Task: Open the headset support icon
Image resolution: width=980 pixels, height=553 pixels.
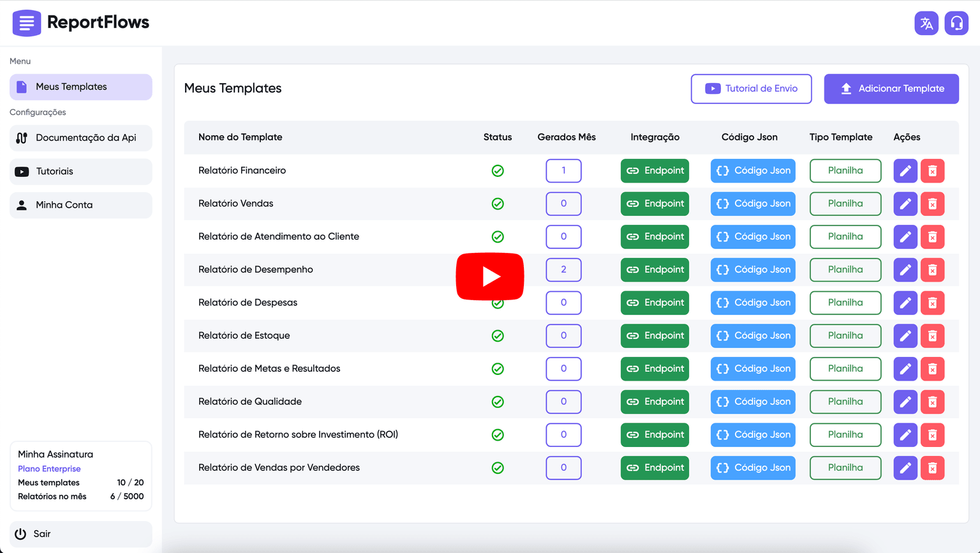Action: (x=956, y=24)
